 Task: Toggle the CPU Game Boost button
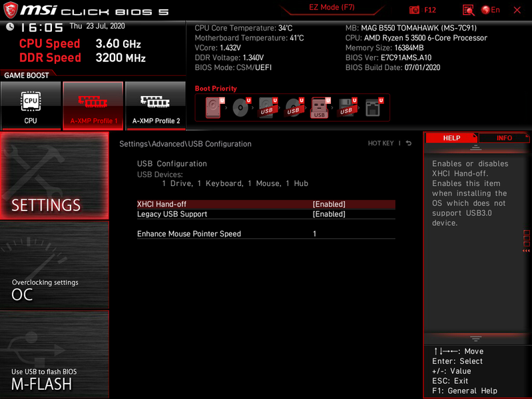[31, 105]
